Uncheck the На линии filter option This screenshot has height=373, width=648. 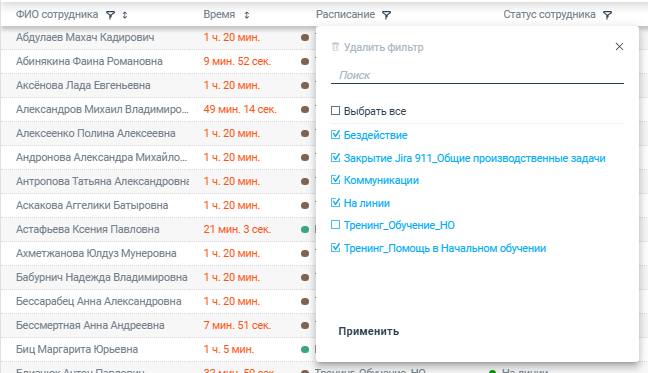(336, 203)
